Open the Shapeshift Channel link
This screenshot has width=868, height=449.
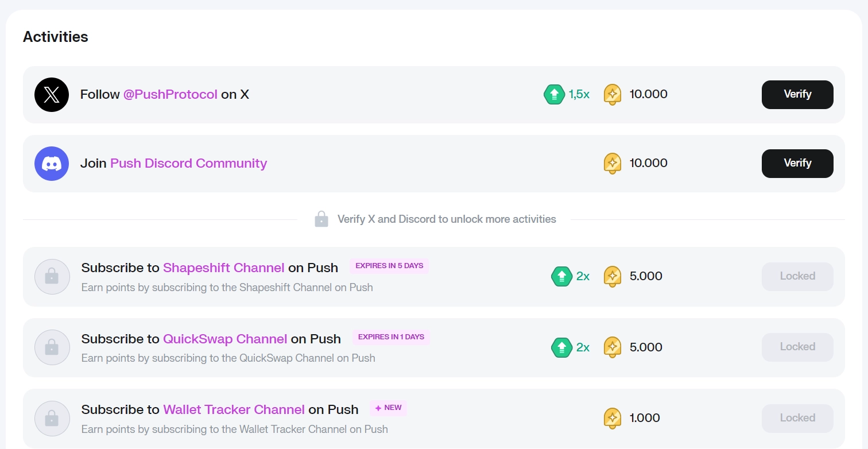coord(224,268)
